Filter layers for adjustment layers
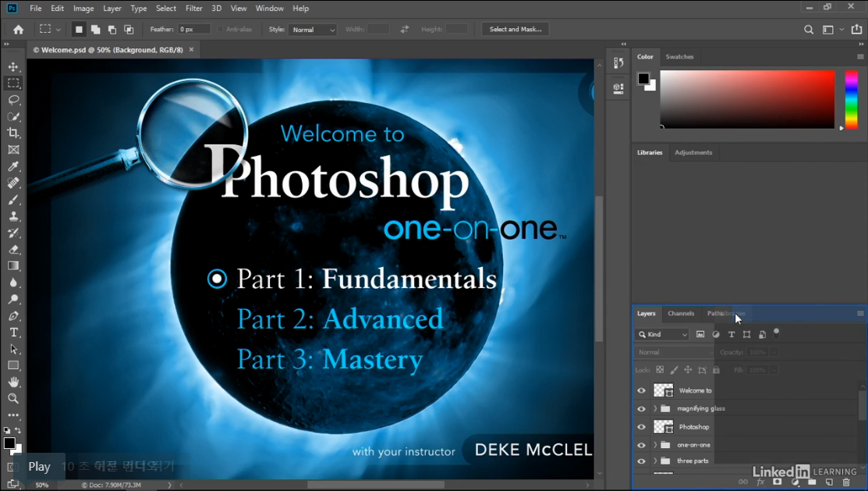868x491 pixels. pos(716,334)
